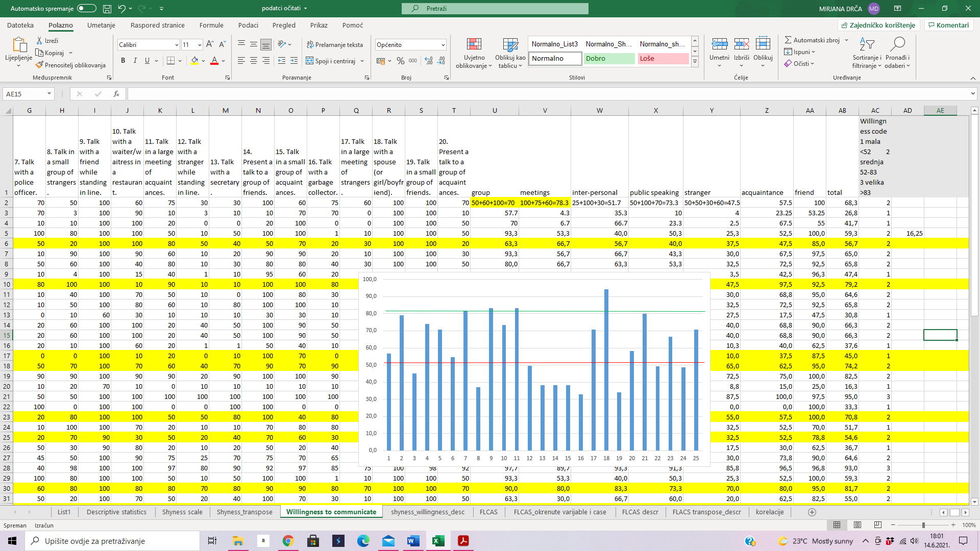
Task: Switch to Shyness scale sheet tab
Action: [x=182, y=512]
